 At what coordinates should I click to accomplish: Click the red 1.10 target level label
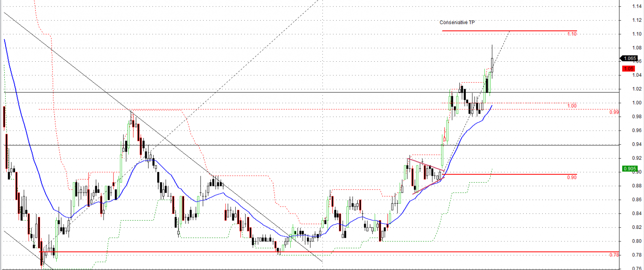(x=571, y=34)
